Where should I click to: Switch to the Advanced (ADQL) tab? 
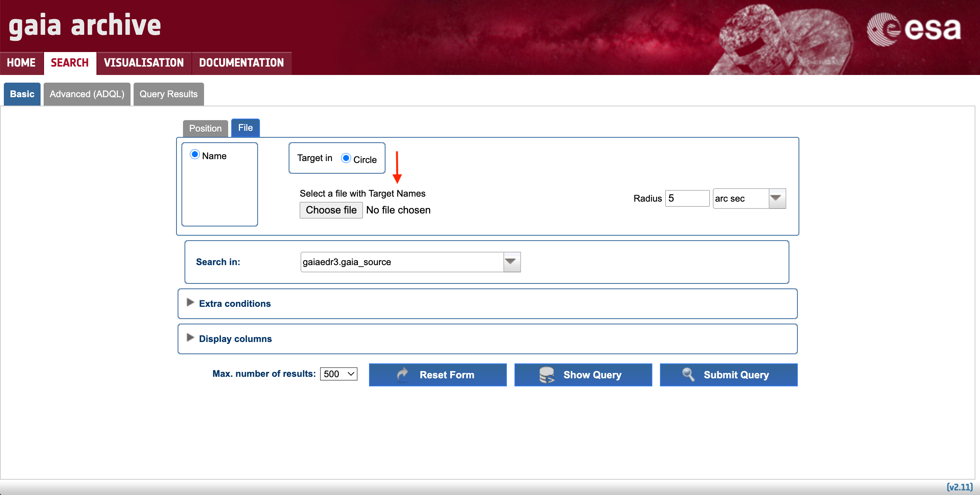87,94
